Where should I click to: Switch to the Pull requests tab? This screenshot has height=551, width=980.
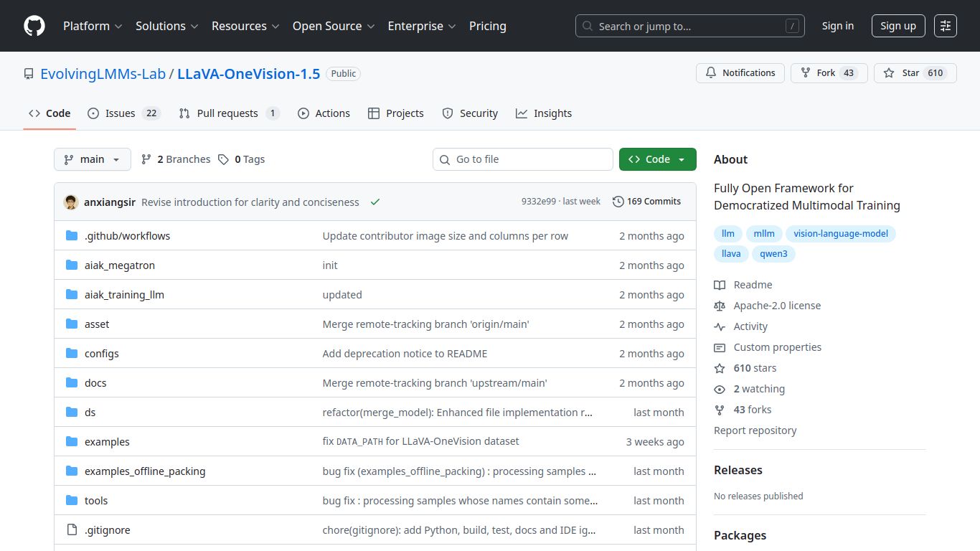[228, 113]
